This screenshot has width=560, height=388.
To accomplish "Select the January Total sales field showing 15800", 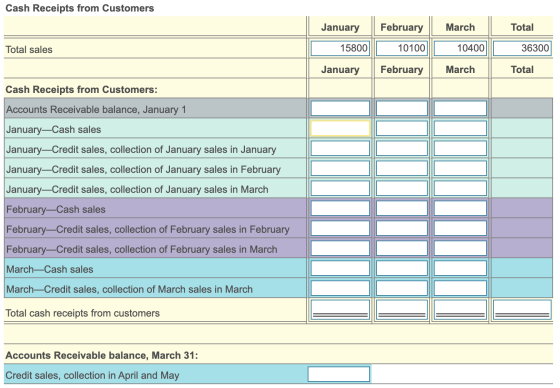I will [x=340, y=48].
